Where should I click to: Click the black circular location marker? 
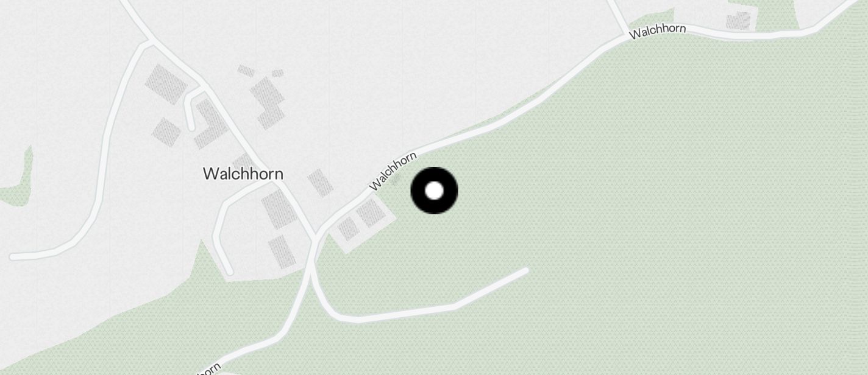point(434,191)
